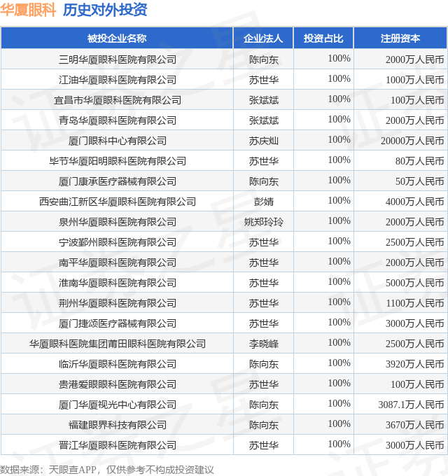The width and height of the screenshot is (448, 476).
Task: Click 100% in the 西安曲江新区 row
Action: (x=339, y=200)
